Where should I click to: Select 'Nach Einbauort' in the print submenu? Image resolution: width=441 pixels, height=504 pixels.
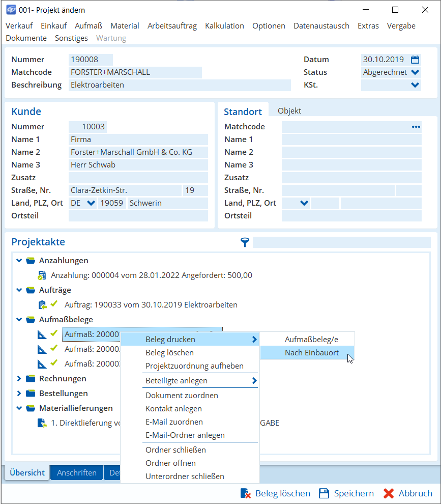coord(311,353)
